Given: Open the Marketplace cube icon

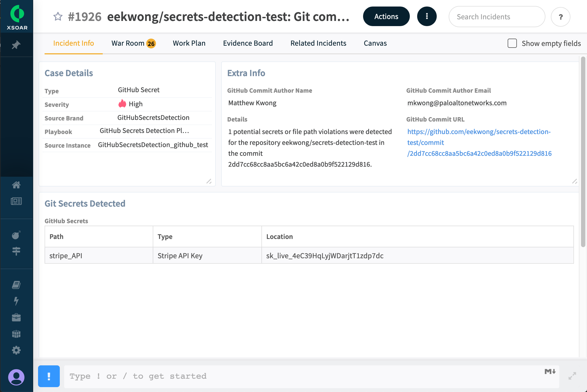Looking at the screenshot, I should 16,334.
